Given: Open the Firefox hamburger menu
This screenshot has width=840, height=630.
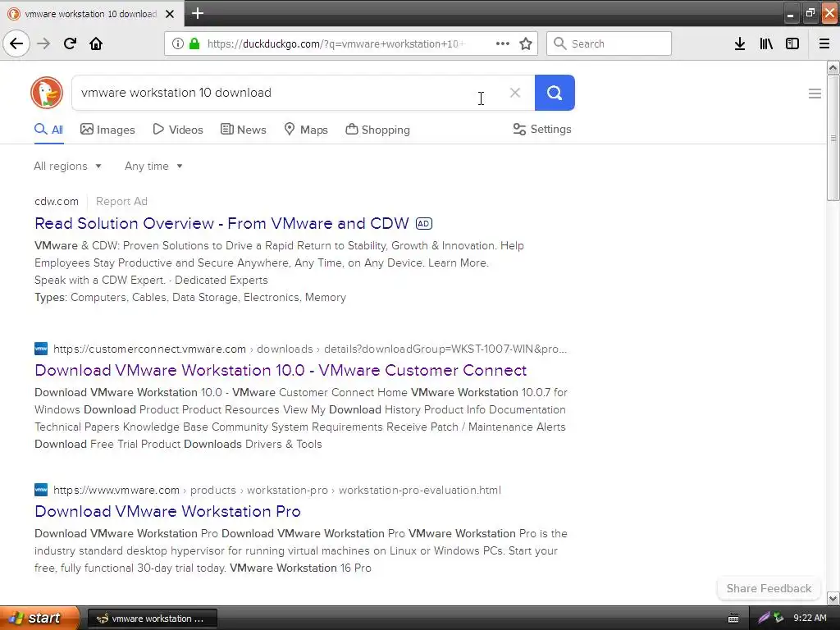Looking at the screenshot, I should [824, 43].
